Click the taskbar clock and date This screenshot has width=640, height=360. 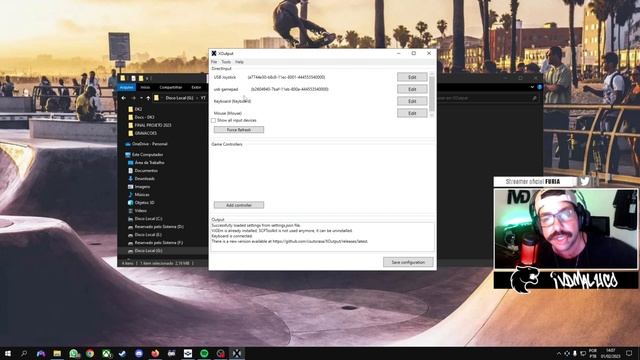[611, 353]
